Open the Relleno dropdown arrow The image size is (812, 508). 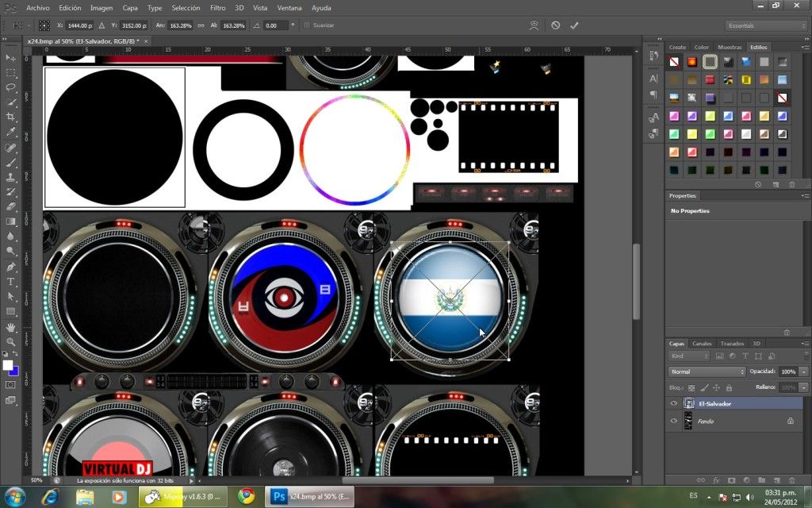[x=803, y=387]
